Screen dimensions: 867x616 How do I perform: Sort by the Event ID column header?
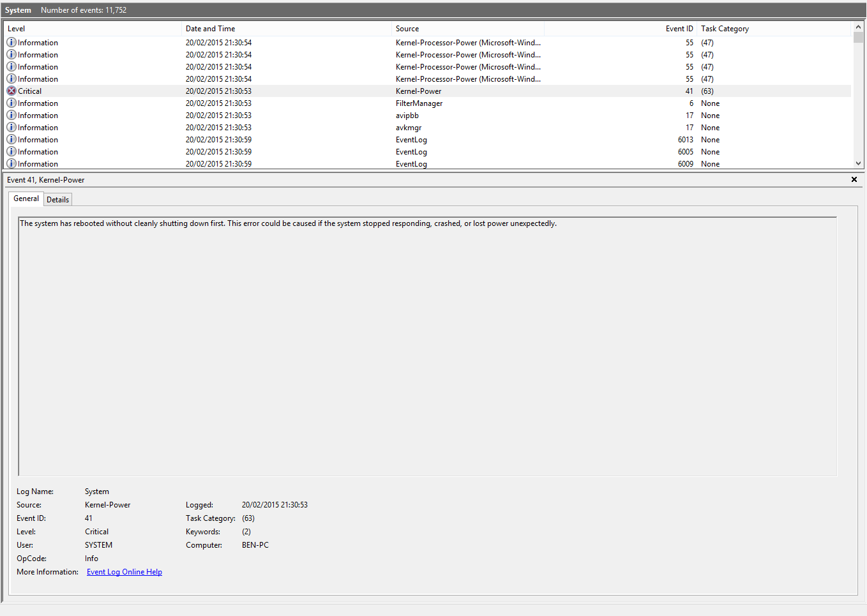pyautogui.click(x=621, y=29)
